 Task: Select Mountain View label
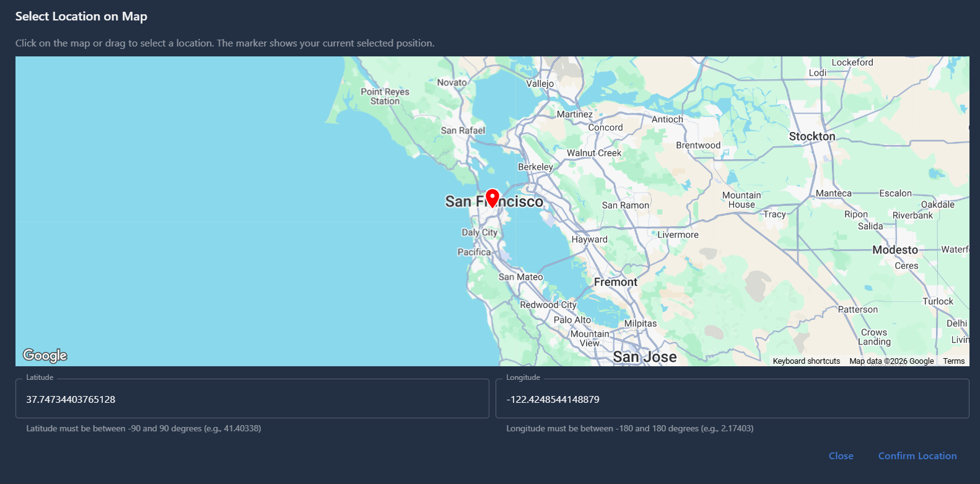coord(590,338)
